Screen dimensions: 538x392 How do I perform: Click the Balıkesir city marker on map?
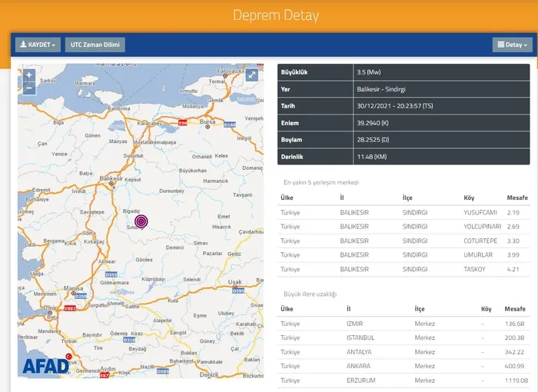(111, 184)
